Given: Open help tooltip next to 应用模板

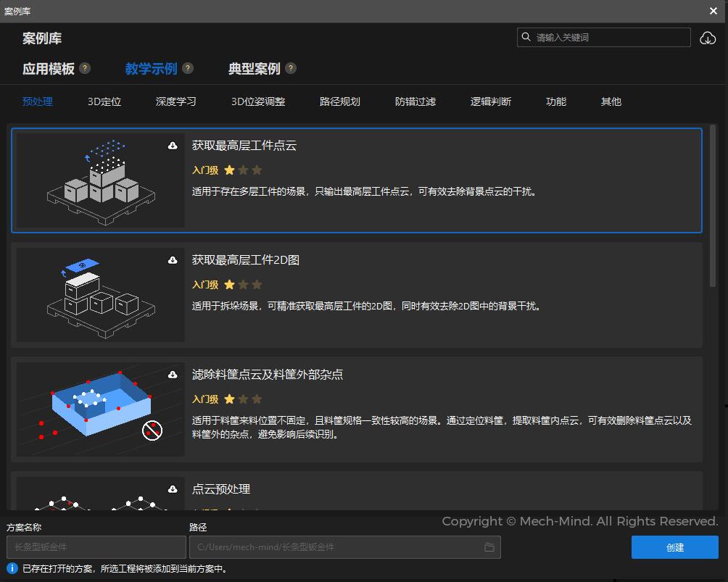Looking at the screenshot, I should click(85, 68).
